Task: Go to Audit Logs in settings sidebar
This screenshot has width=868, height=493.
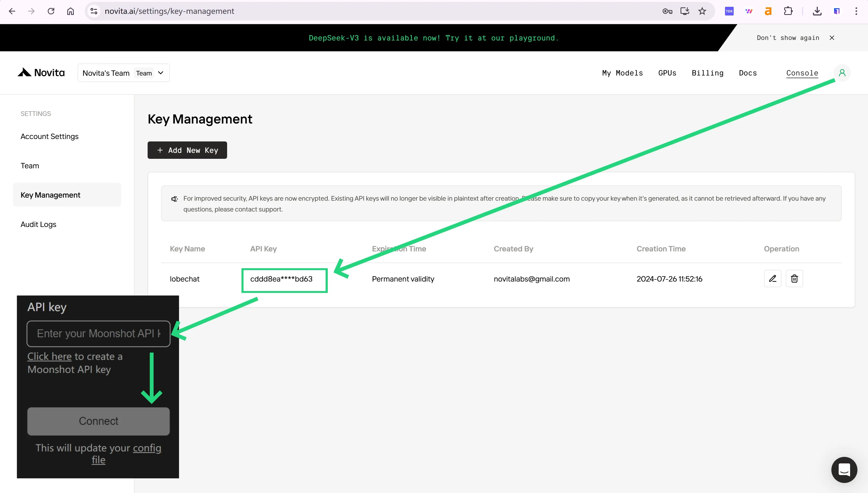Action: coord(38,224)
